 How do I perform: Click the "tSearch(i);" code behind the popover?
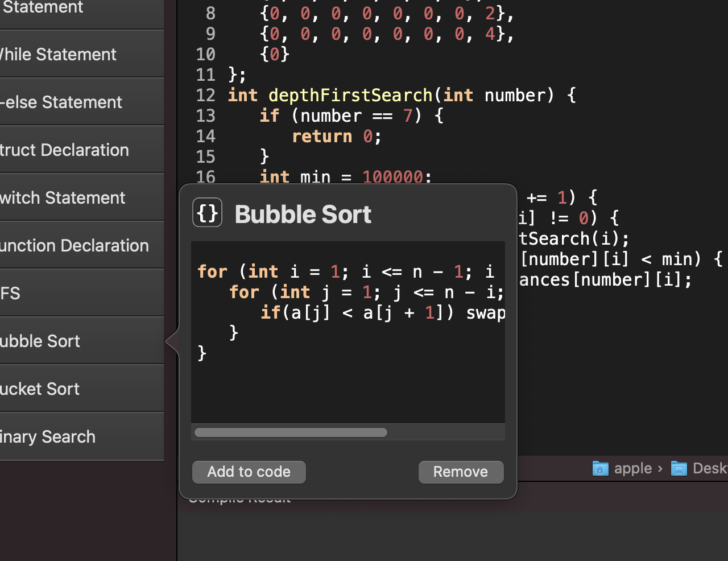(574, 238)
